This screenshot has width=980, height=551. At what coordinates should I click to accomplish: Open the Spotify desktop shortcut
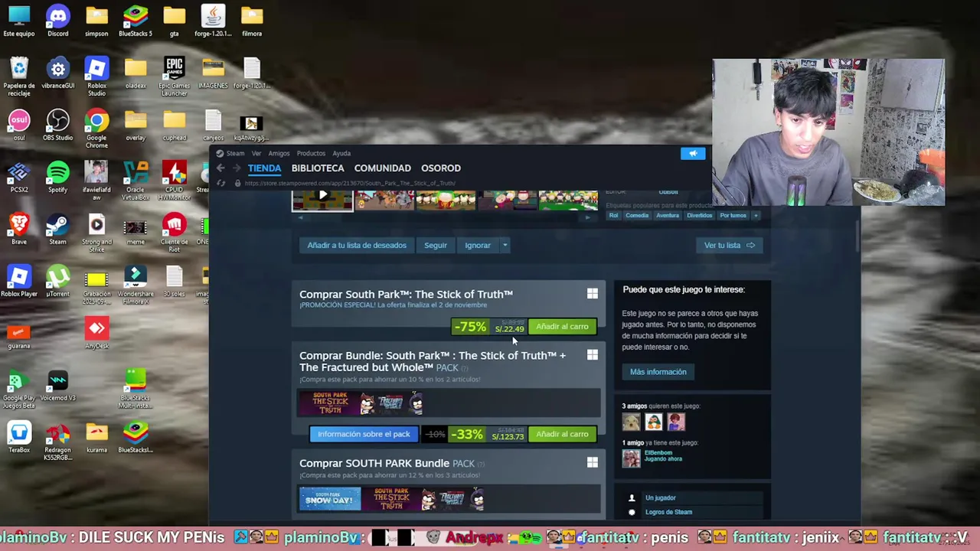point(57,178)
